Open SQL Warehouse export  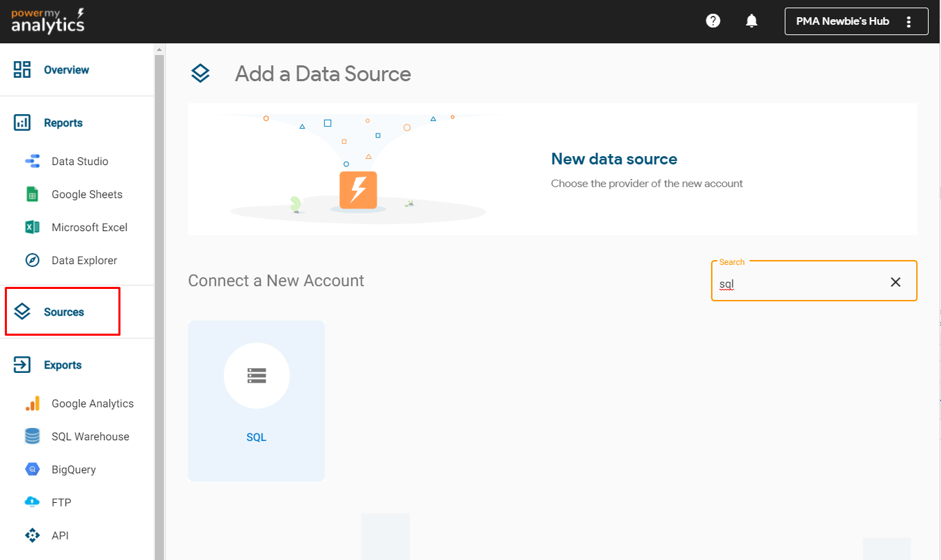coord(90,437)
